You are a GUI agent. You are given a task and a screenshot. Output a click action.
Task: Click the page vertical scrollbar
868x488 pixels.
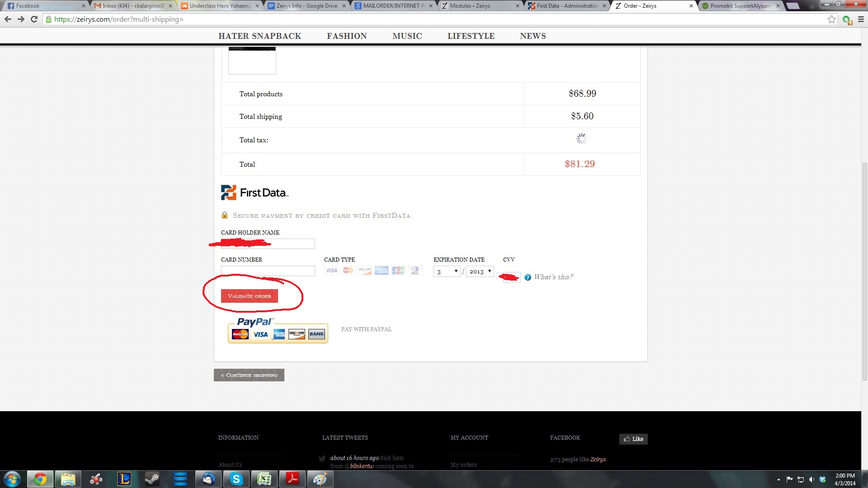pos(864,271)
